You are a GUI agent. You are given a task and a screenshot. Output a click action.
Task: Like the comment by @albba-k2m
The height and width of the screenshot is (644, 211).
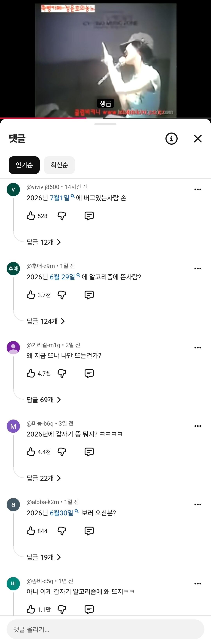click(31, 531)
